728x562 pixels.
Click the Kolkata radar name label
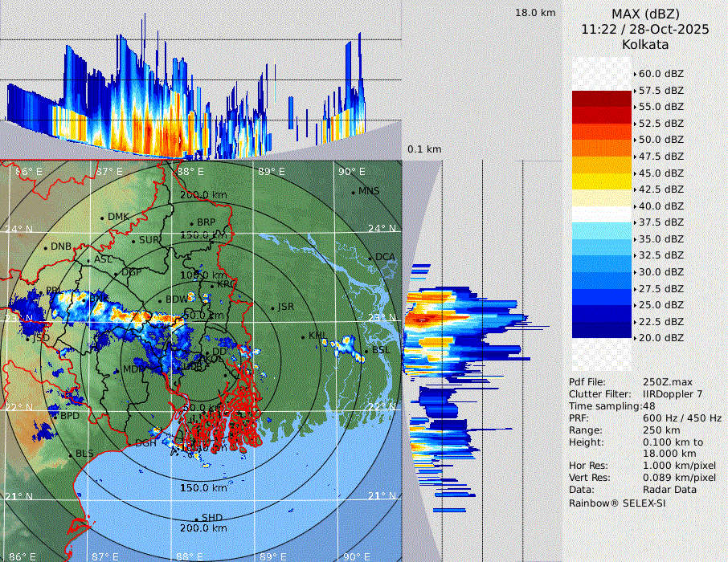[645, 44]
